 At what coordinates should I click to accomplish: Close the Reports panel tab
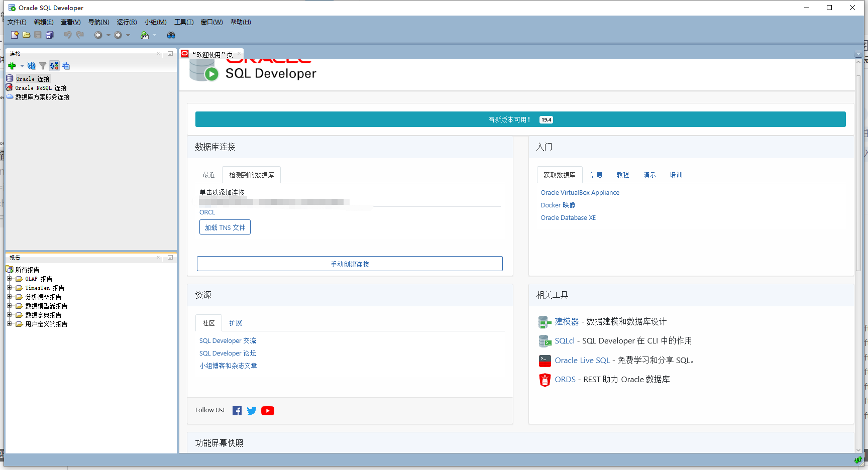point(158,257)
